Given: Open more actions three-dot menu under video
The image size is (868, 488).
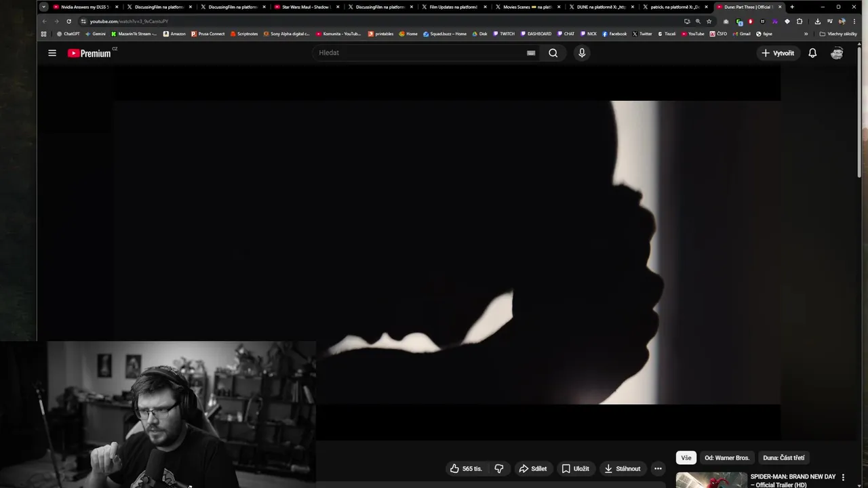Looking at the screenshot, I should 658,468.
